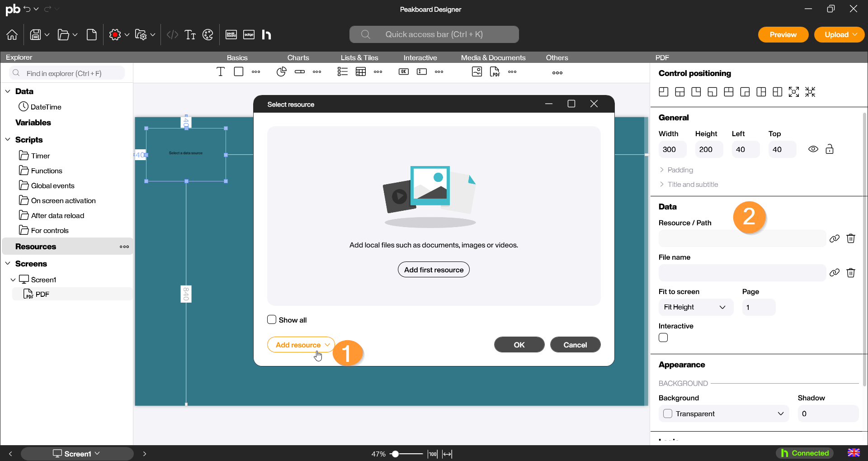Expand the Padding section

pyautogui.click(x=680, y=170)
